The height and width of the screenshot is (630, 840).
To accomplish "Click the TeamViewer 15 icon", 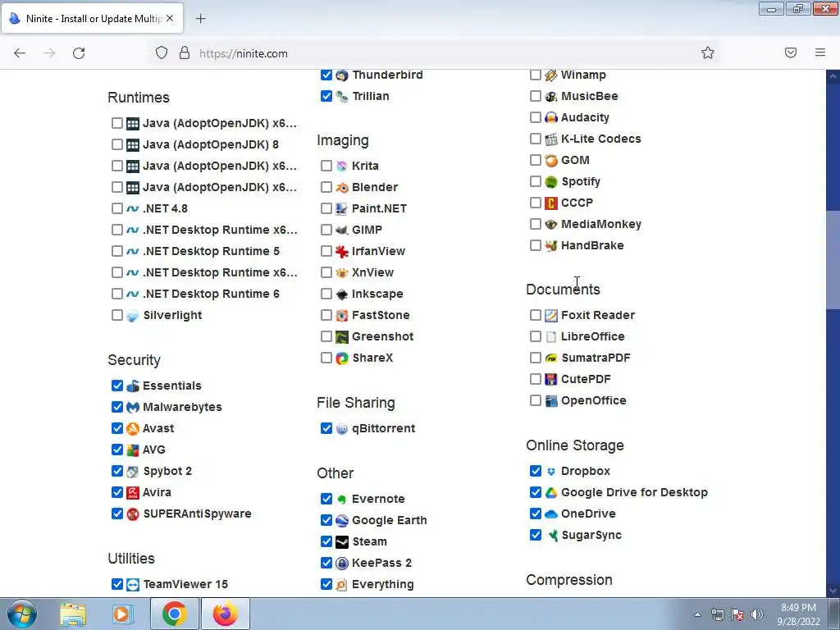I will 133,584.
